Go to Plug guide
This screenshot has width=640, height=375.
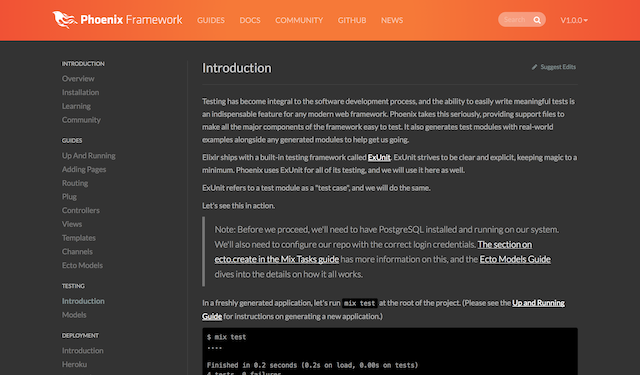tap(69, 197)
